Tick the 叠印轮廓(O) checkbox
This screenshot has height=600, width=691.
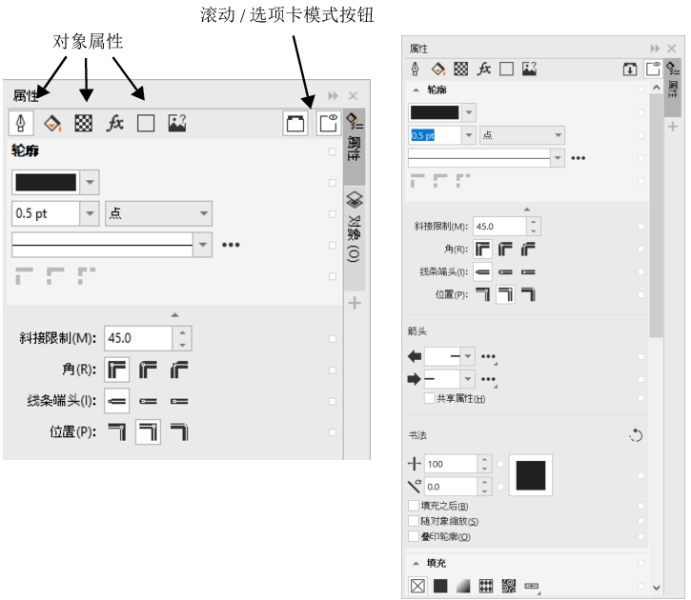click(414, 536)
